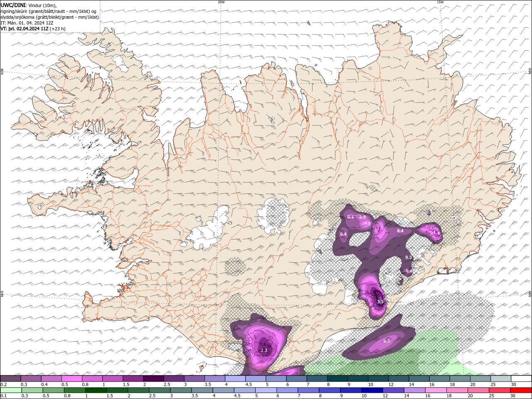
Task: Click the top legend swatch between 2 and 2.5
Action: pos(153,379)
